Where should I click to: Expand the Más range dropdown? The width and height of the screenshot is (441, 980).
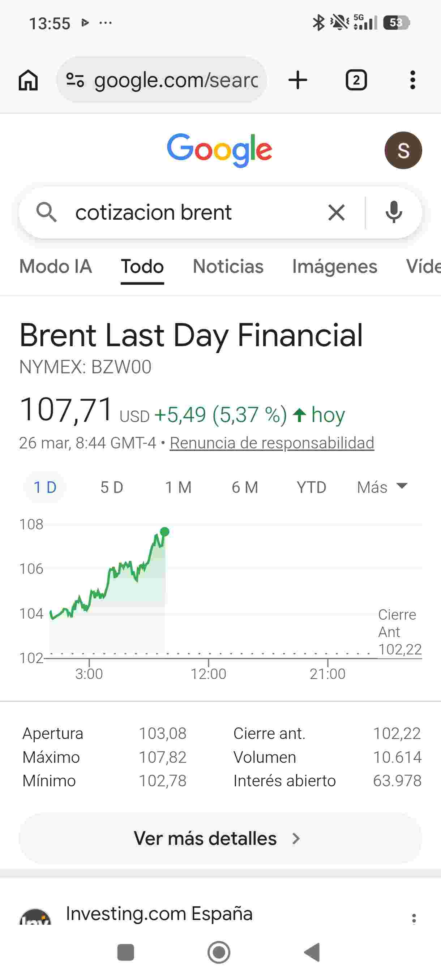coord(382,487)
